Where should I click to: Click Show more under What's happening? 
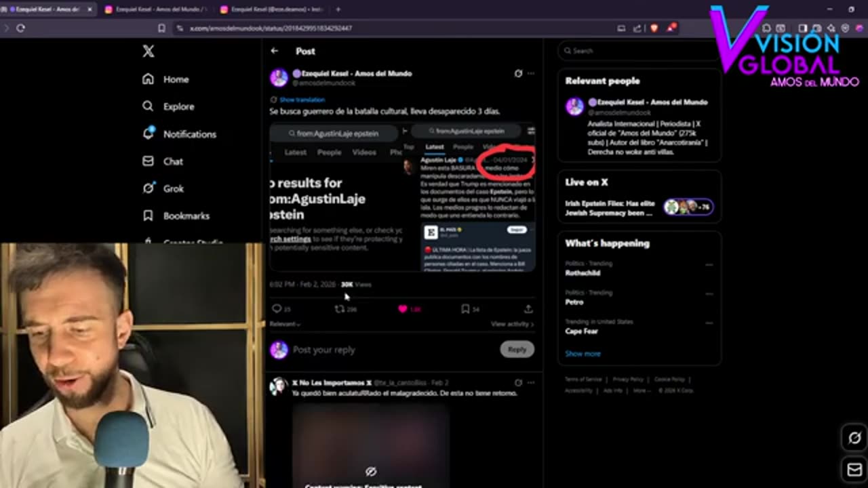tap(583, 353)
